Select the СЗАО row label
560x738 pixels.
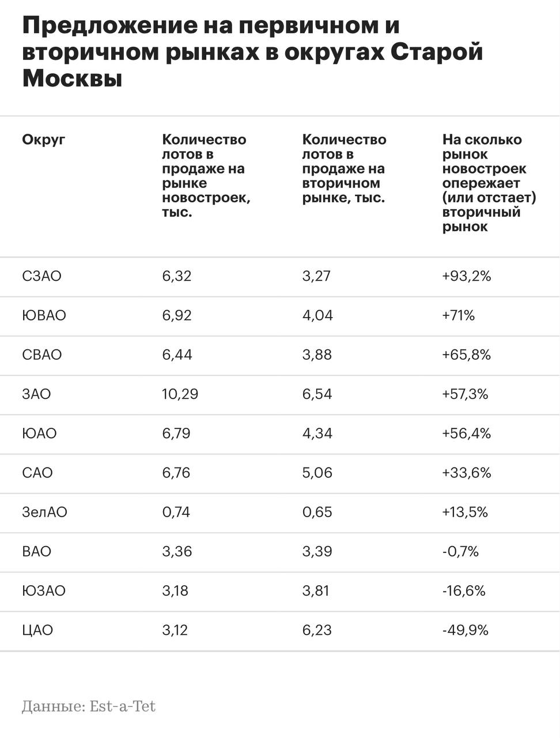[41, 276]
